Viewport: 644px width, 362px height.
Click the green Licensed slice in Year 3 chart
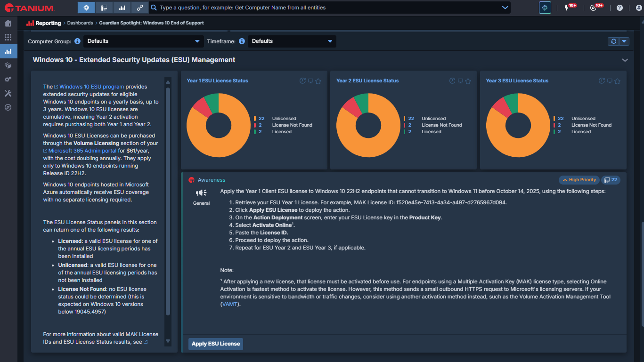click(x=512, y=102)
